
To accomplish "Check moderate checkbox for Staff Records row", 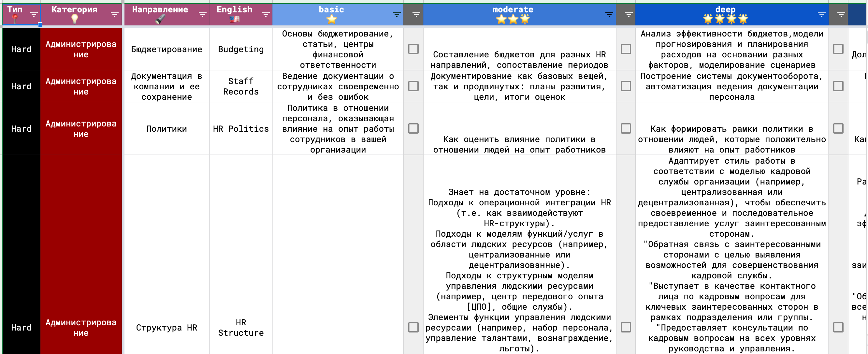I will click(x=626, y=86).
